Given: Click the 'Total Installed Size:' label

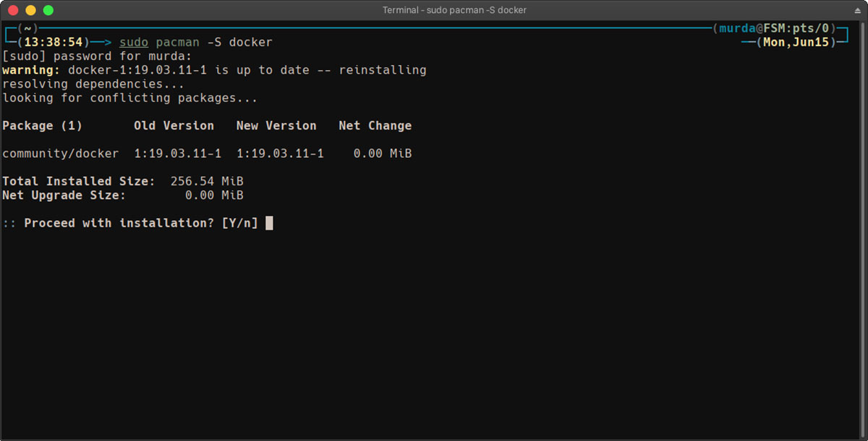Looking at the screenshot, I should pos(79,182).
